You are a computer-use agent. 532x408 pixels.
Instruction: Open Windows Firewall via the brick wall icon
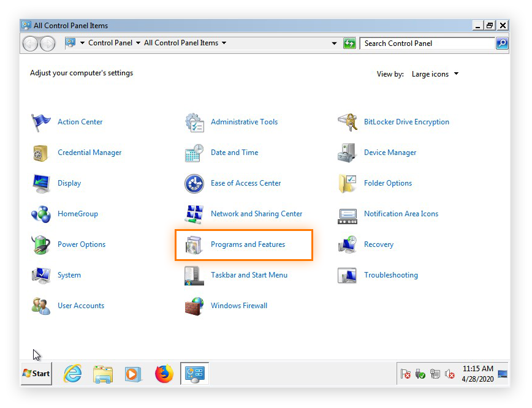[x=194, y=305]
